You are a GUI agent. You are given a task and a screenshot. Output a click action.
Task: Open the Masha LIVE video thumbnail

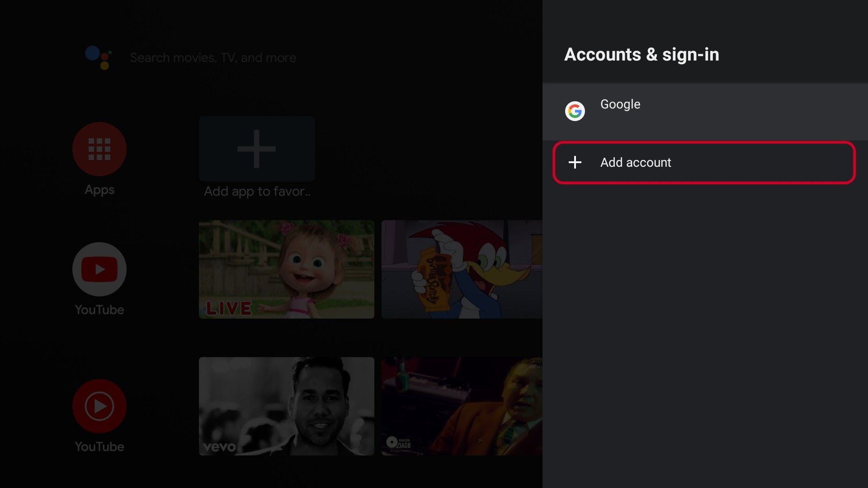[x=286, y=270]
